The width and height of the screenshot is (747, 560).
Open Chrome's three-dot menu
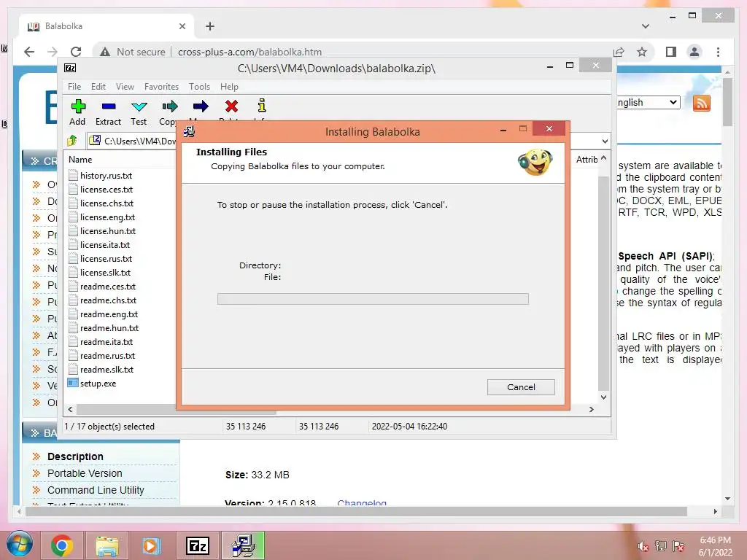coord(718,52)
